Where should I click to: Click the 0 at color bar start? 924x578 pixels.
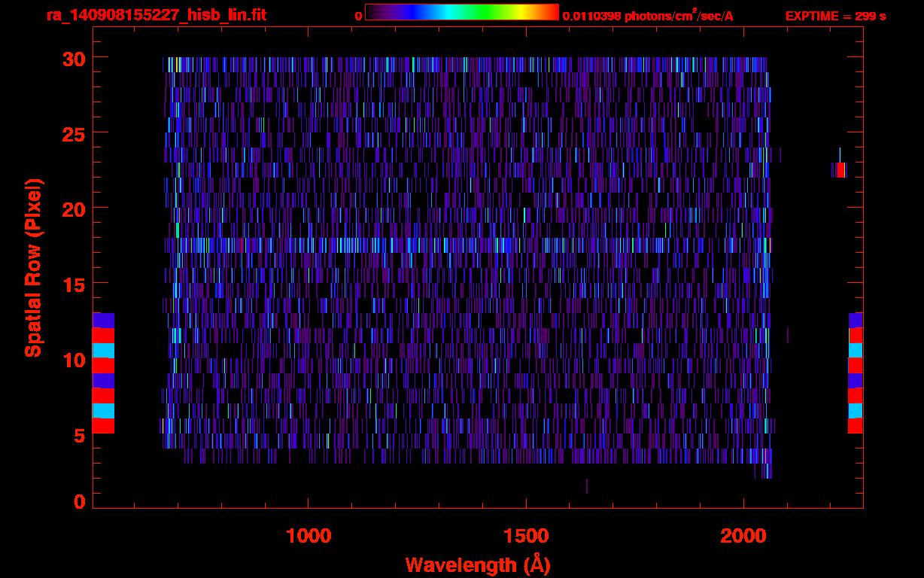pyautogui.click(x=359, y=16)
